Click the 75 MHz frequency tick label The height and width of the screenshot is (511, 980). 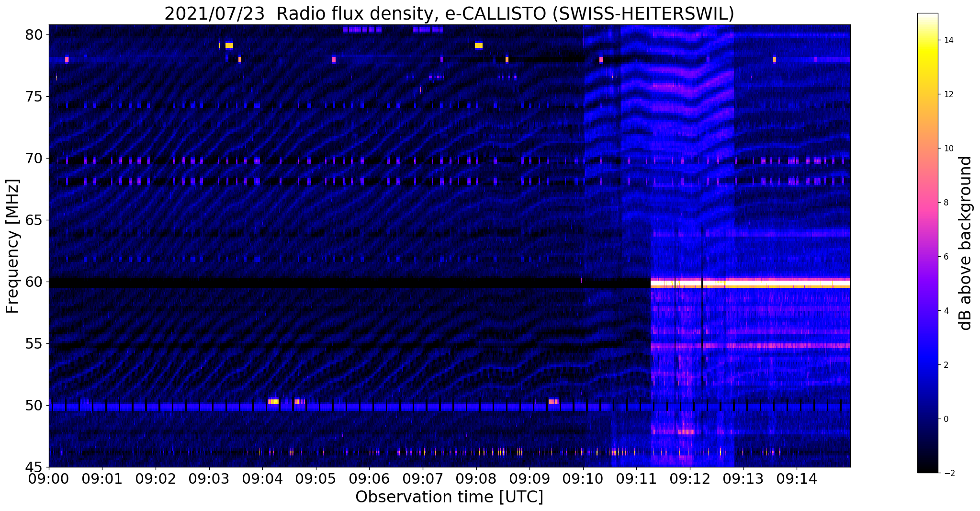click(34, 97)
